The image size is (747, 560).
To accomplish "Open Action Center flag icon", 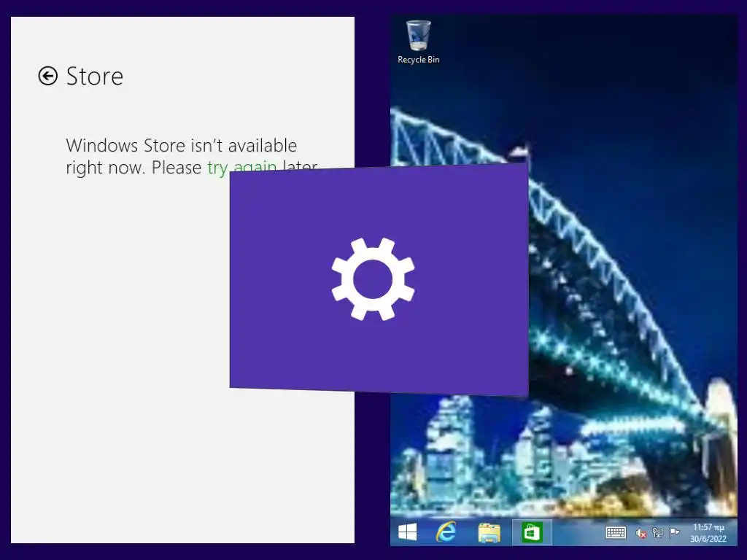I will point(674,532).
